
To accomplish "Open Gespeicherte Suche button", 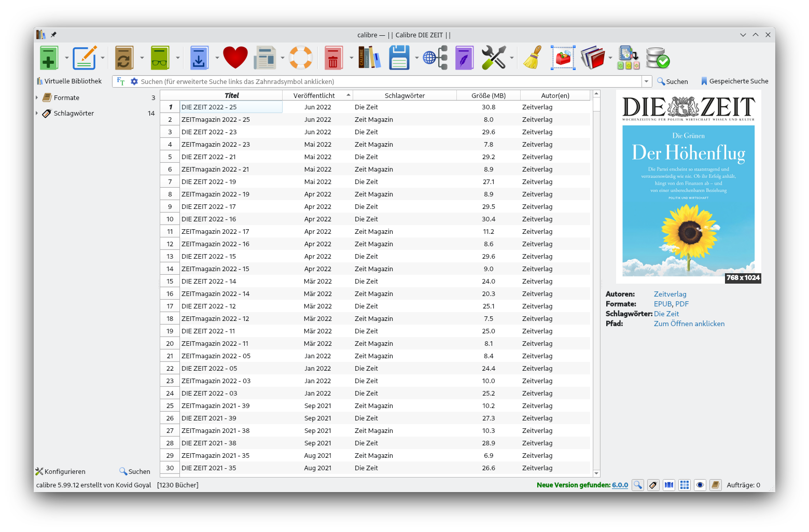I will [734, 81].
